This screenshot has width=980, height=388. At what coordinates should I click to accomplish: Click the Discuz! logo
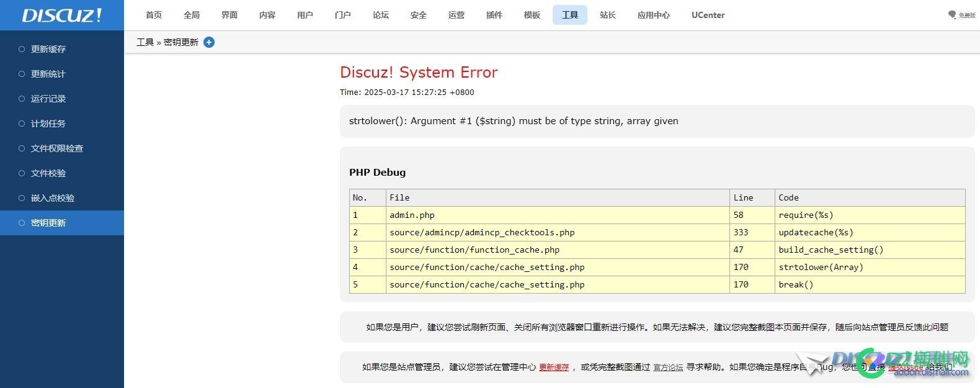pos(61,16)
